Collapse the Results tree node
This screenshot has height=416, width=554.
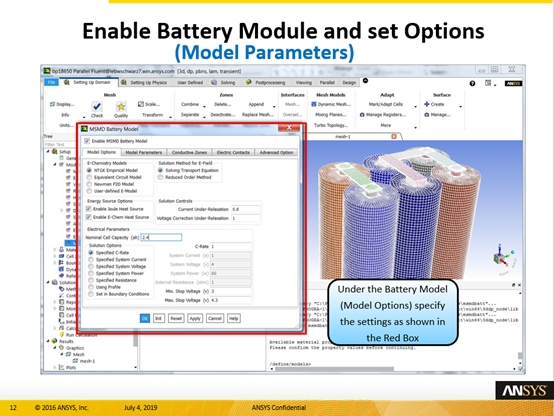[x=48, y=341]
